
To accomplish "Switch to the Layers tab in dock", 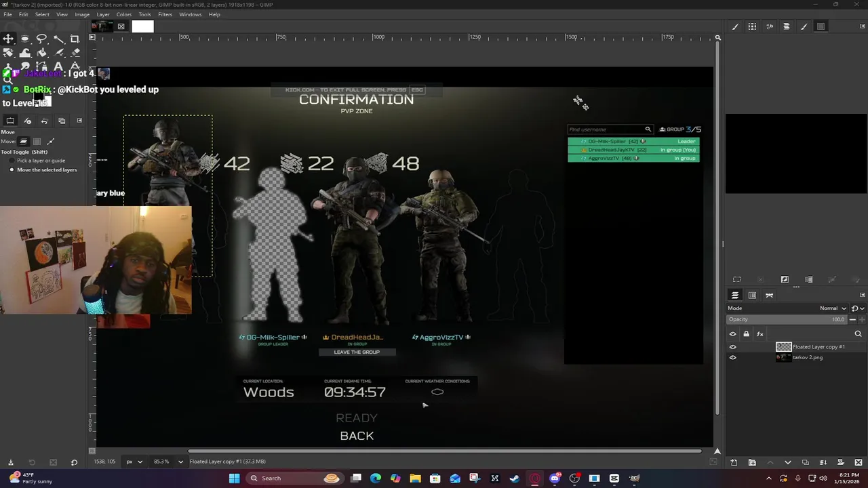I will tap(735, 296).
